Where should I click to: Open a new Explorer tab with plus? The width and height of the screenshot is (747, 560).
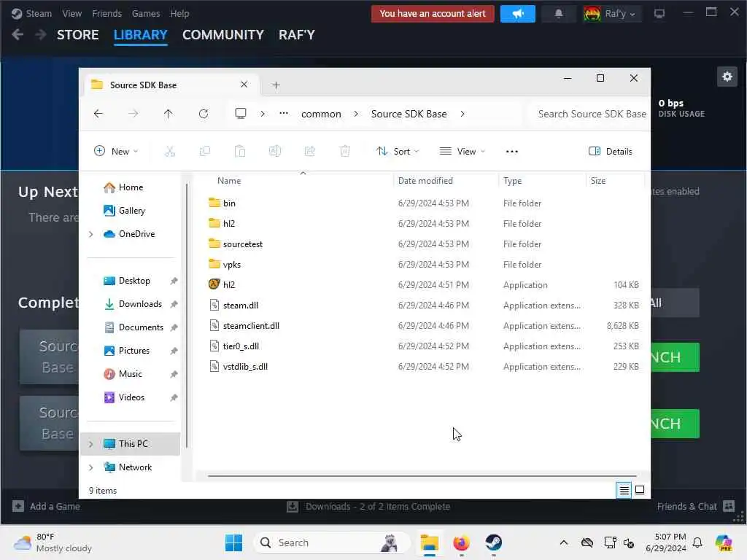[276, 85]
